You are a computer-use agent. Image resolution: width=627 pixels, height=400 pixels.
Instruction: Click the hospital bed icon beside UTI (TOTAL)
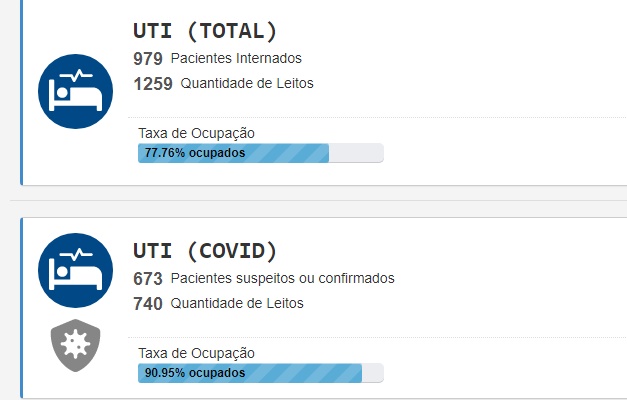pyautogui.click(x=75, y=91)
